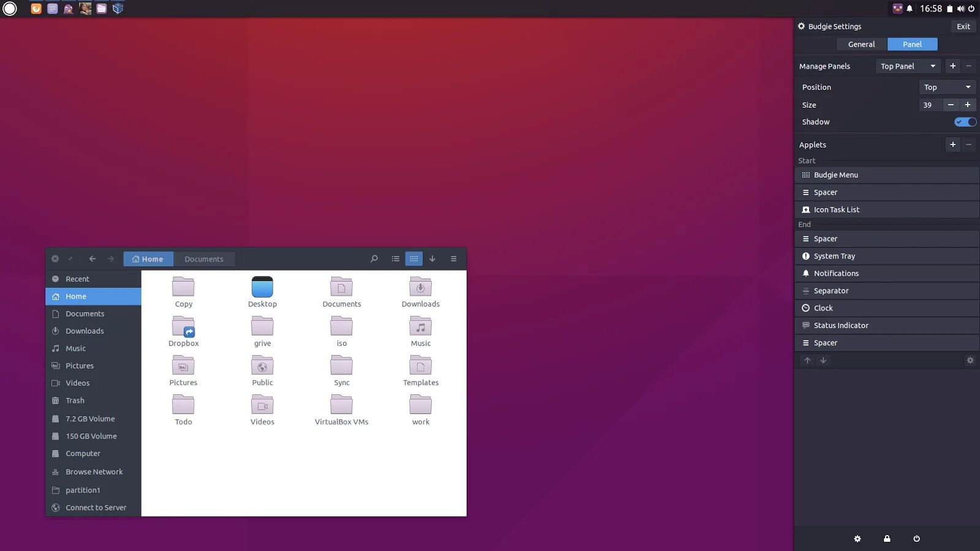Search files with the magnifier icon in file manager
Viewport: 980px width, 551px height.
point(374,259)
